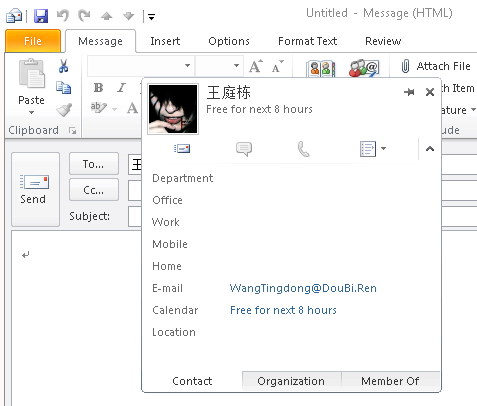477x406 pixels.
Task: Open Customize Quick Access Toolbar dropdown
Action: pyautogui.click(x=151, y=16)
